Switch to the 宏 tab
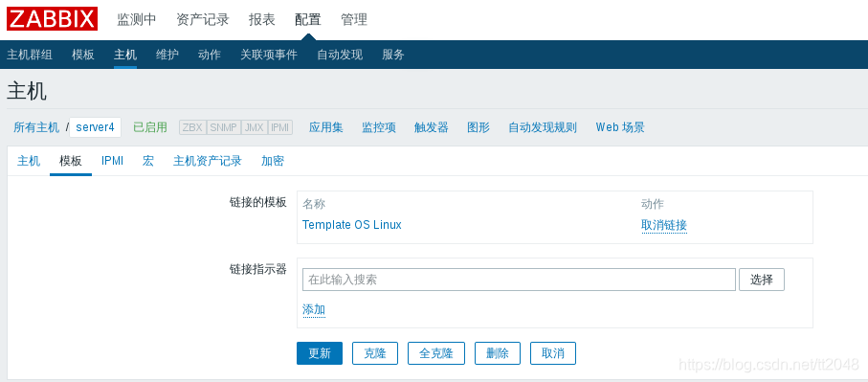Image resolution: width=868 pixels, height=382 pixels. coord(147,161)
